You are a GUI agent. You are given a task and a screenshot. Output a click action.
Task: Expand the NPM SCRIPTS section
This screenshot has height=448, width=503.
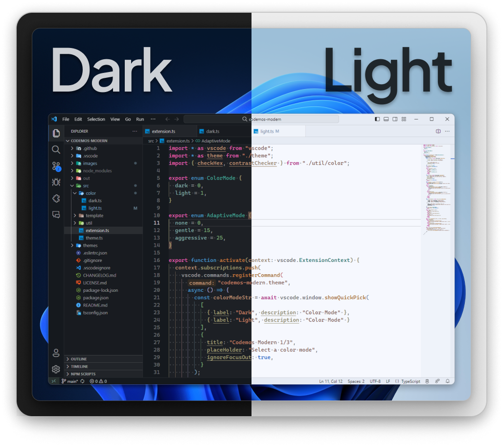tap(103, 374)
